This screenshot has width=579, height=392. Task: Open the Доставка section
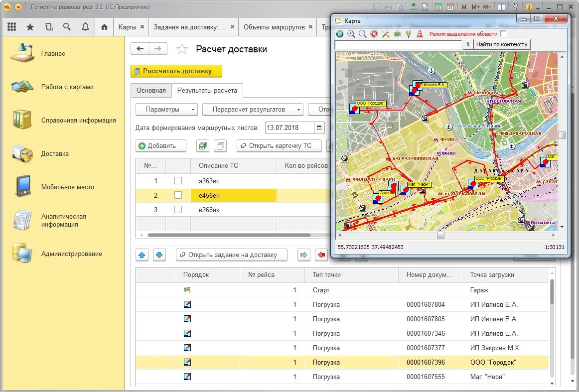tap(55, 153)
